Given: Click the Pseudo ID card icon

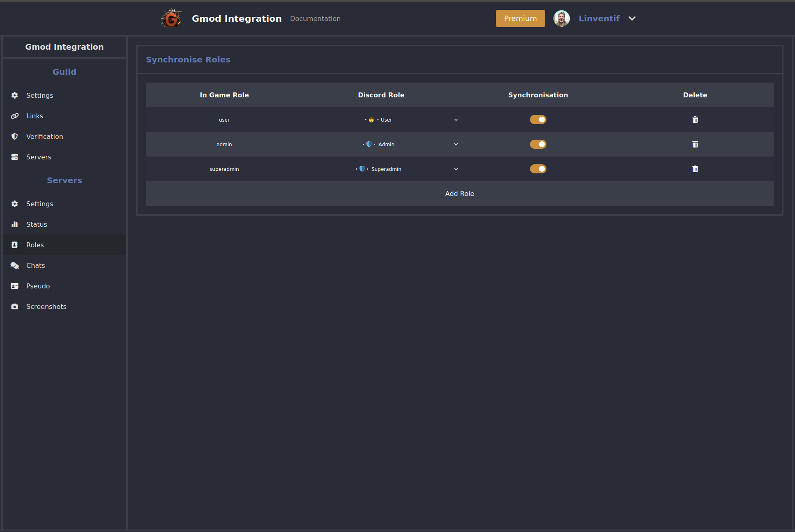Looking at the screenshot, I should tap(15, 286).
